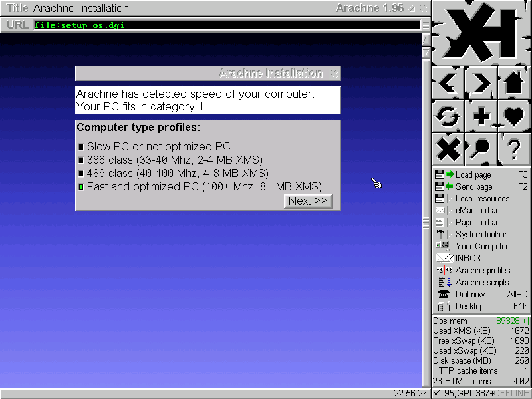
Task: Select 486 class profile option
Action: pyautogui.click(x=80, y=174)
